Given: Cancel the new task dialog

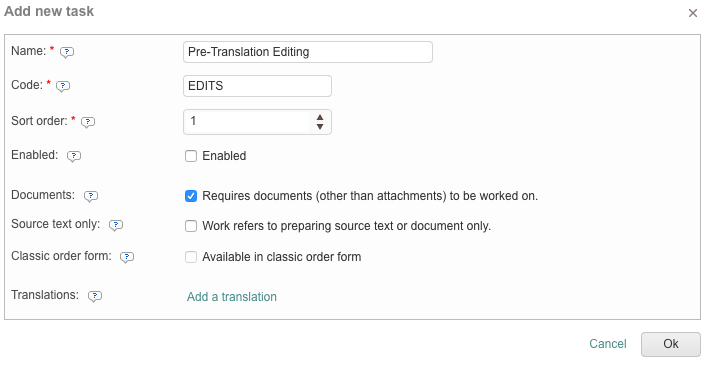Looking at the screenshot, I should [x=608, y=344].
